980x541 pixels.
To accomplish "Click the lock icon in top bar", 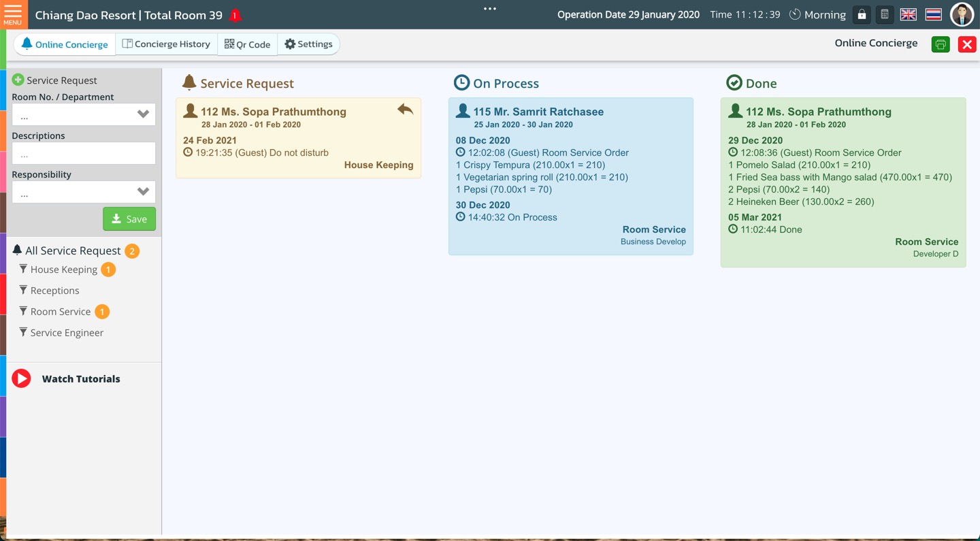I will click(862, 15).
